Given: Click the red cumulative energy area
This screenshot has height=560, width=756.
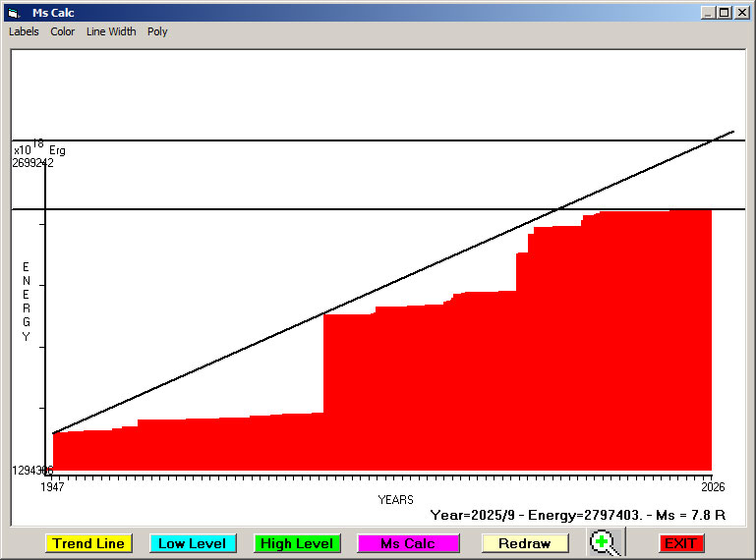Looking at the screenshot, I should click(442, 393).
